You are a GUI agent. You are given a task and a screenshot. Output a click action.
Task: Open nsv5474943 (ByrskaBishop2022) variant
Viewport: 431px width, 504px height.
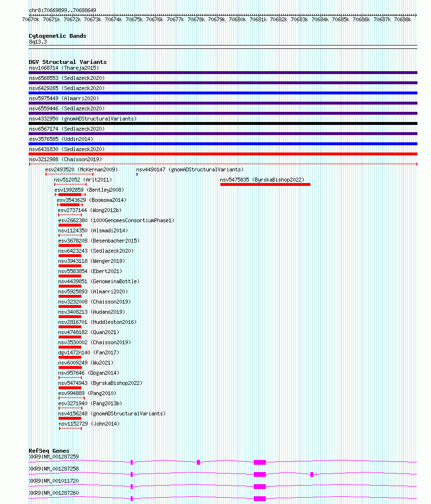(x=100, y=383)
